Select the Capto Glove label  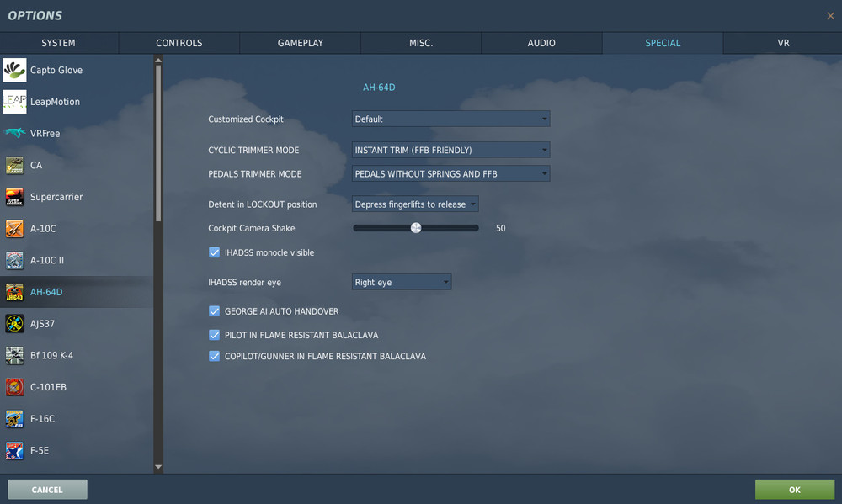[x=56, y=70]
